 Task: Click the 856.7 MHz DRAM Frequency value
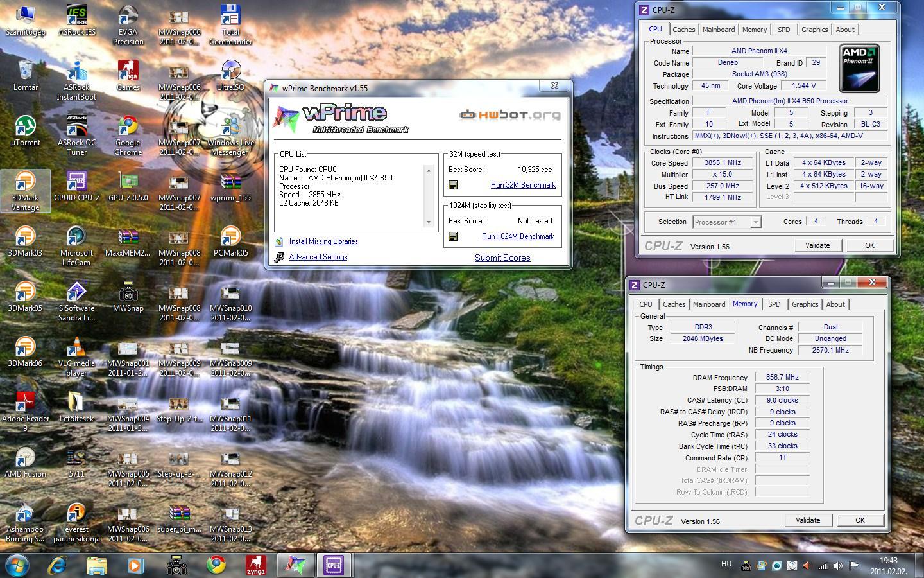782,378
